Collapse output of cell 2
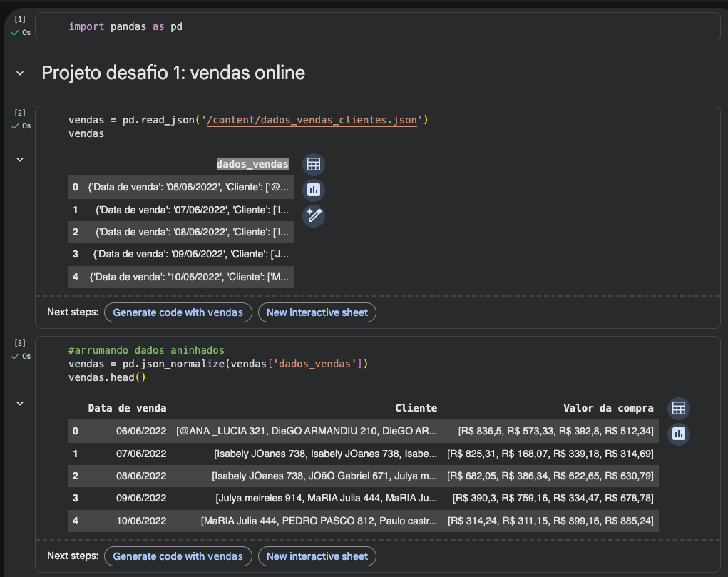Image resolution: width=728 pixels, height=577 pixels. 20,159
